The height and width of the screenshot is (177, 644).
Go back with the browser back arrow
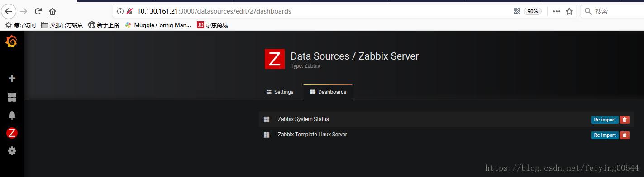[9, 11]
